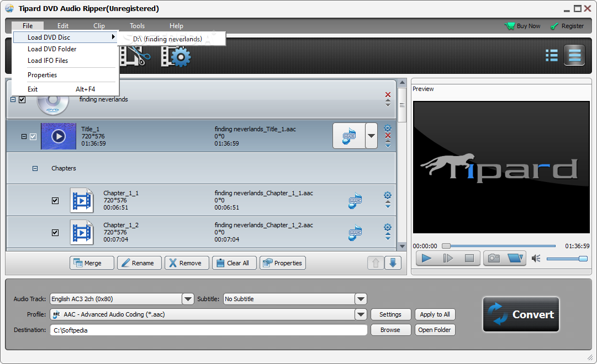Click the Convert button

coord(521,314)
